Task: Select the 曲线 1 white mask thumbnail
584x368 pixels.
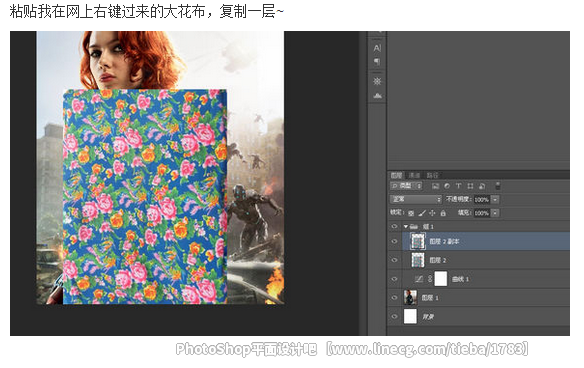Action: (x=441, y=279)
